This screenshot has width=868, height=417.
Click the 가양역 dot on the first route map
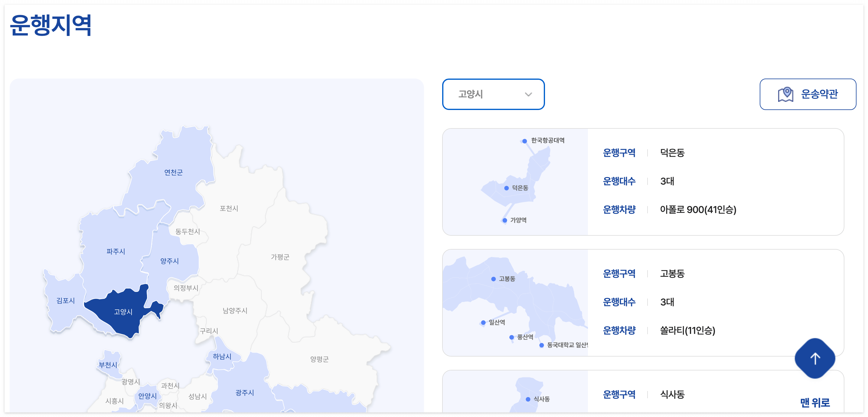pyautogui.click(x=504, y=220)
